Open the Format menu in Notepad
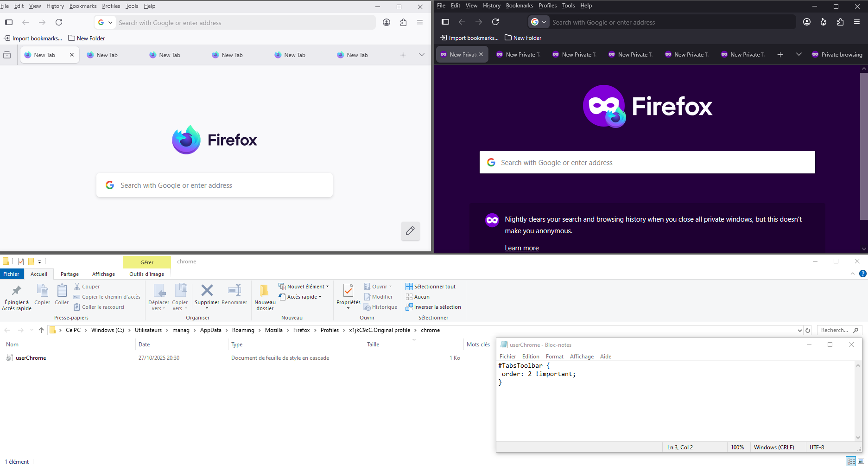The image size is (868, 466). click(x=555, y=357)
